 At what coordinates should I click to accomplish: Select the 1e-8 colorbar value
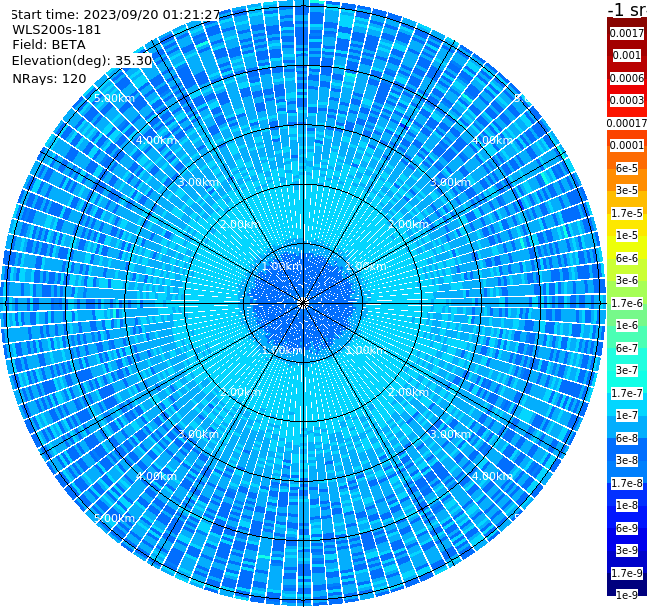coord(627,505)
